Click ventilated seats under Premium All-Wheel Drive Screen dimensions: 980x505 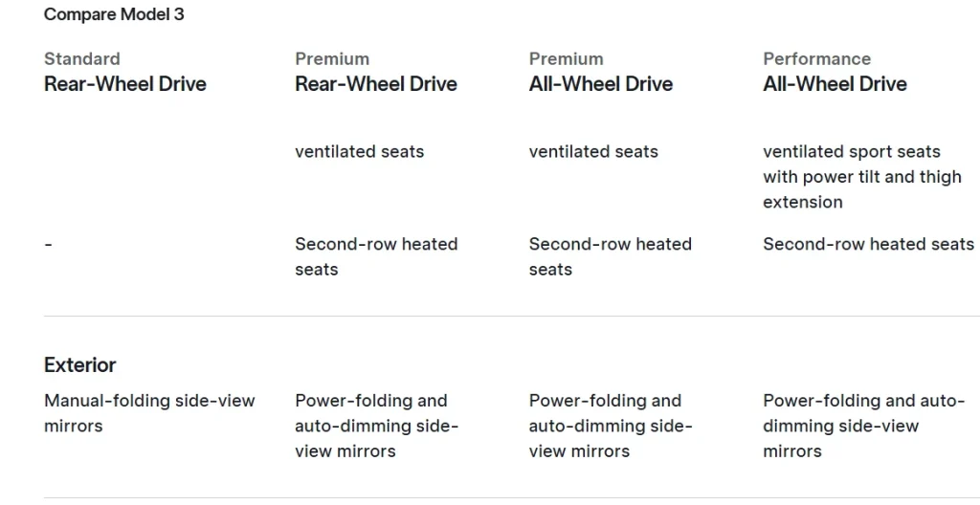593,151
